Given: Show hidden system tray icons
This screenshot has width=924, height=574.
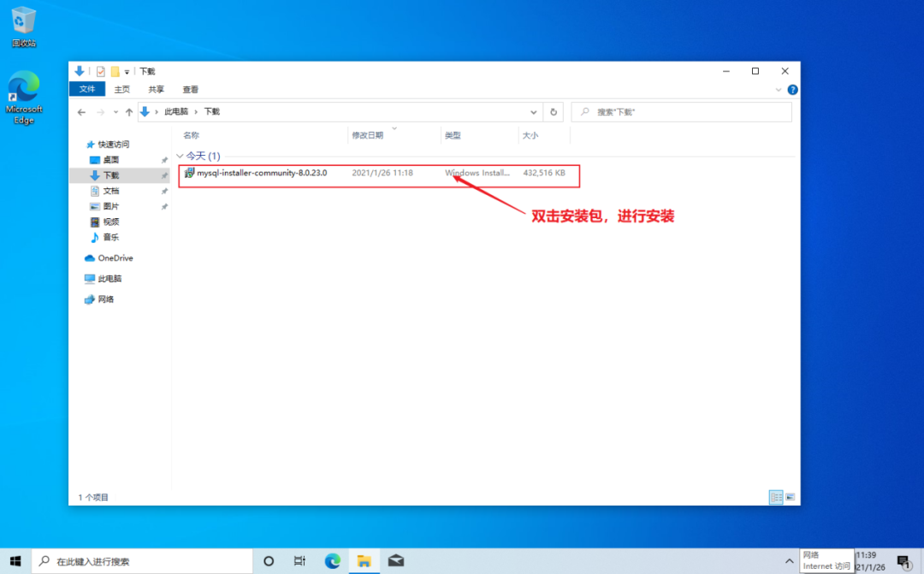Looking at the screenshot, I should [789, 561].
